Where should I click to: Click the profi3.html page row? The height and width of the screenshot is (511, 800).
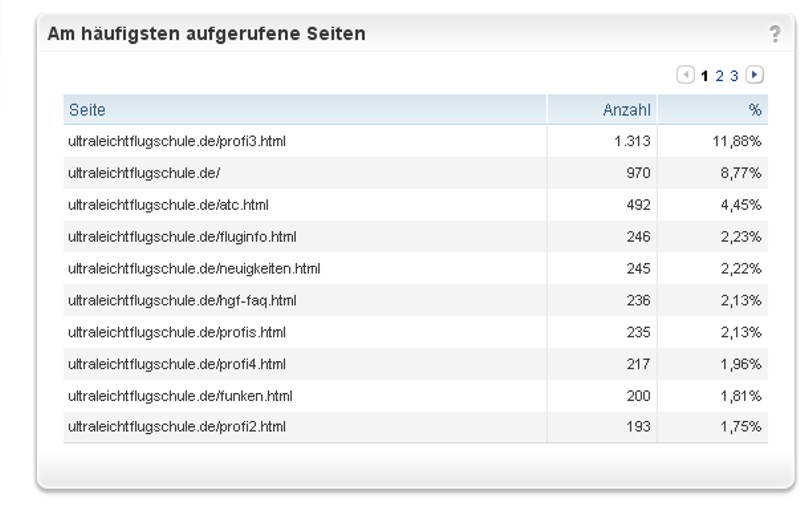tap(177, 141)
